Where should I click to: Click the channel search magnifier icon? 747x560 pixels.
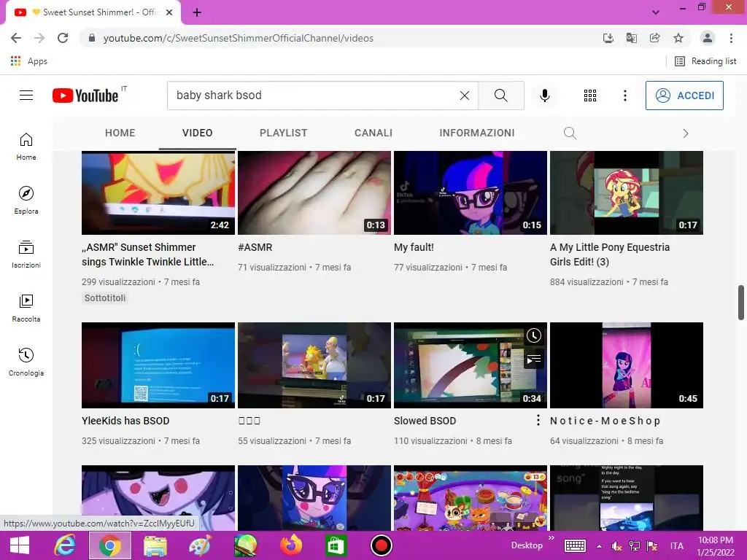click(x=570, y=133)
